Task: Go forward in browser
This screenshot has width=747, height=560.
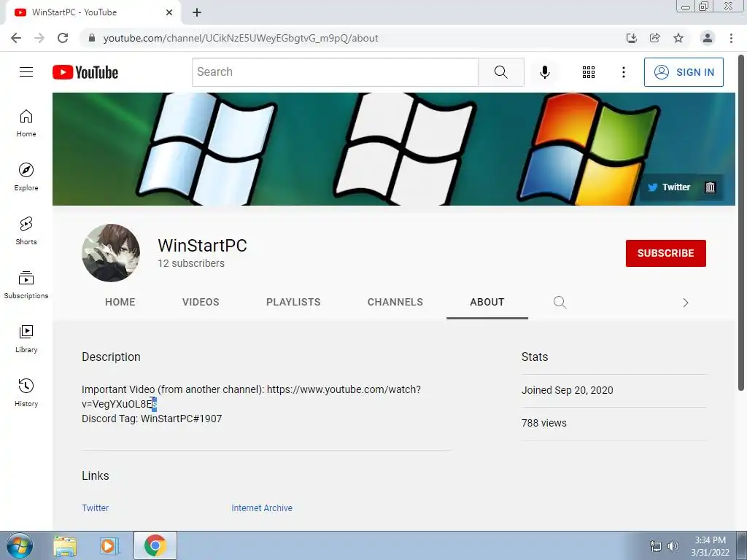Action: coord(39,38)
